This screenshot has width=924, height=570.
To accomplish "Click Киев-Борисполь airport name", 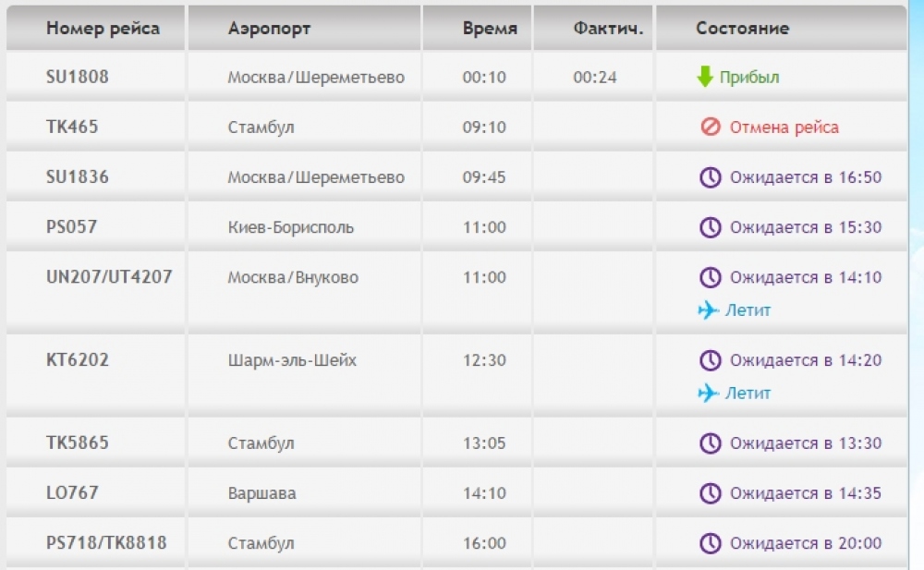I will tap(291, 227).
